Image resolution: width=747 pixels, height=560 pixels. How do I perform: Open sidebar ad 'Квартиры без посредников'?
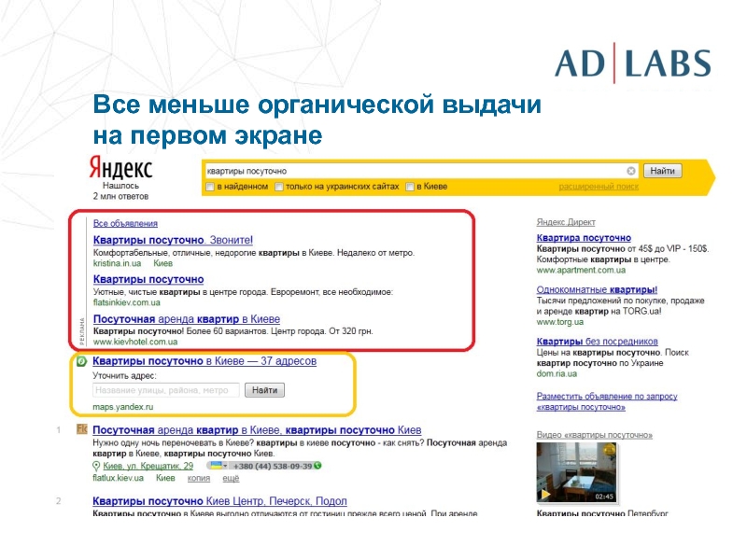pos(598,342)
